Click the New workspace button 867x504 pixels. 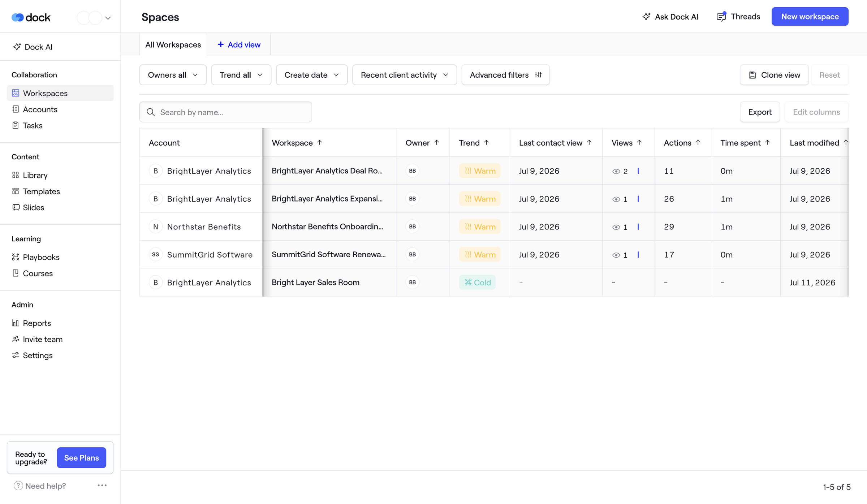tap(810, 17)
